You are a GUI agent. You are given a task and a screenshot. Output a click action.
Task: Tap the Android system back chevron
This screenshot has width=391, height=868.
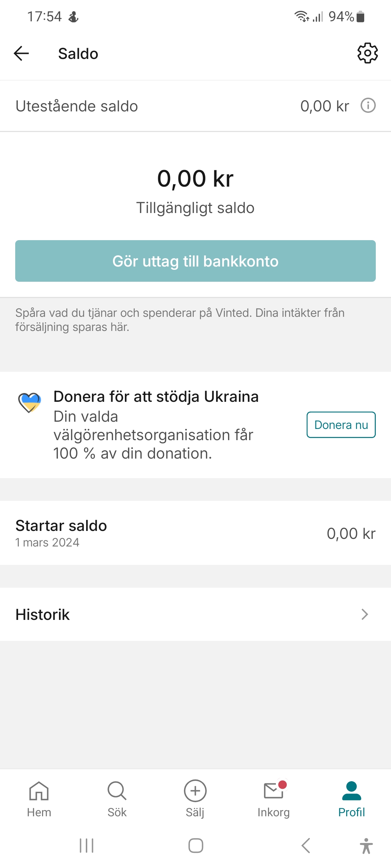coord(306,846)
